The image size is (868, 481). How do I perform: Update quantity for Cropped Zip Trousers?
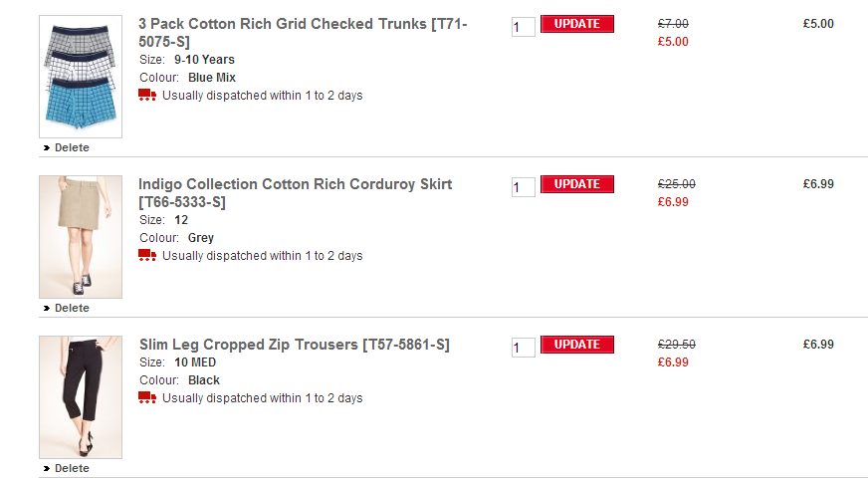click(576, 345)
